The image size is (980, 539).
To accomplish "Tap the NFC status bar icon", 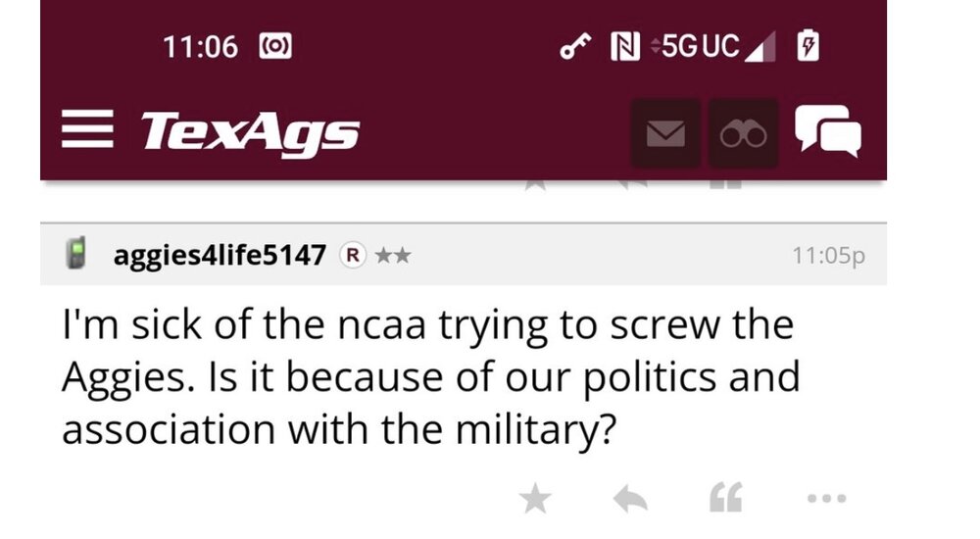I will coord(624,46).
